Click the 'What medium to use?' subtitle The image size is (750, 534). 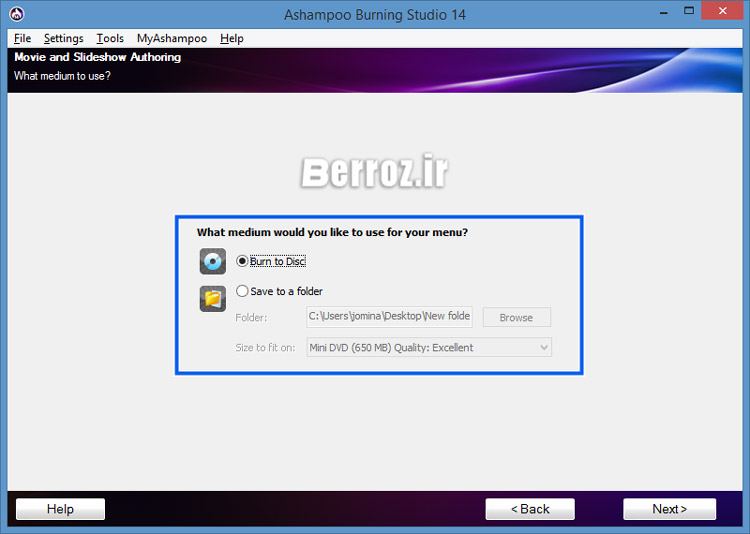tap(62, 76)
